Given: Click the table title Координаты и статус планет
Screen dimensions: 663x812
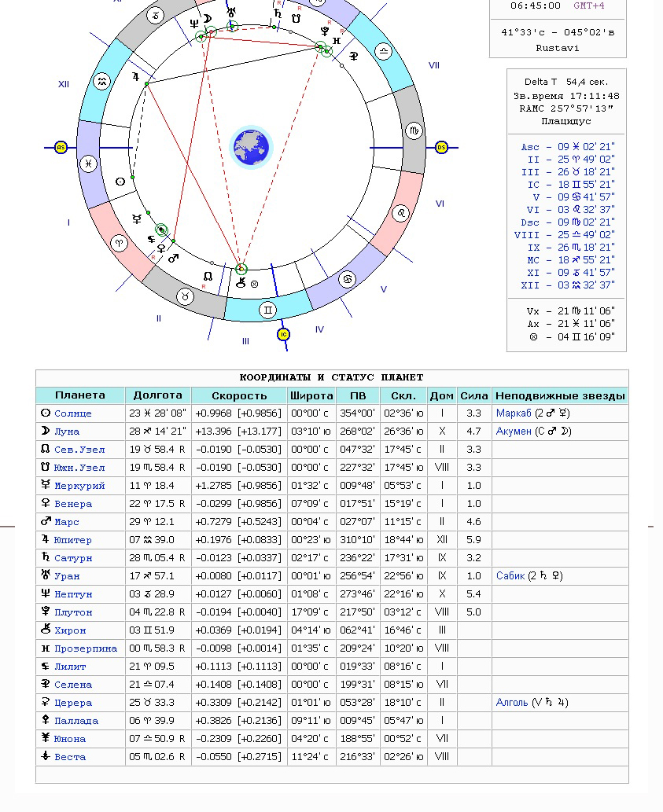Looking at the screenshot, I should [332, 377].
